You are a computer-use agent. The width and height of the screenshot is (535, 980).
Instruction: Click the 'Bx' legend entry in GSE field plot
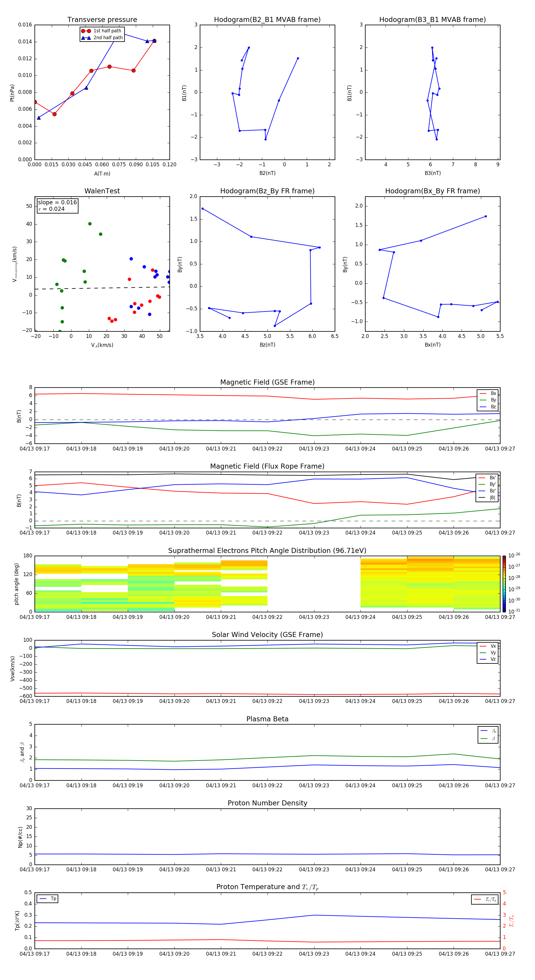(x=488, y=393)
